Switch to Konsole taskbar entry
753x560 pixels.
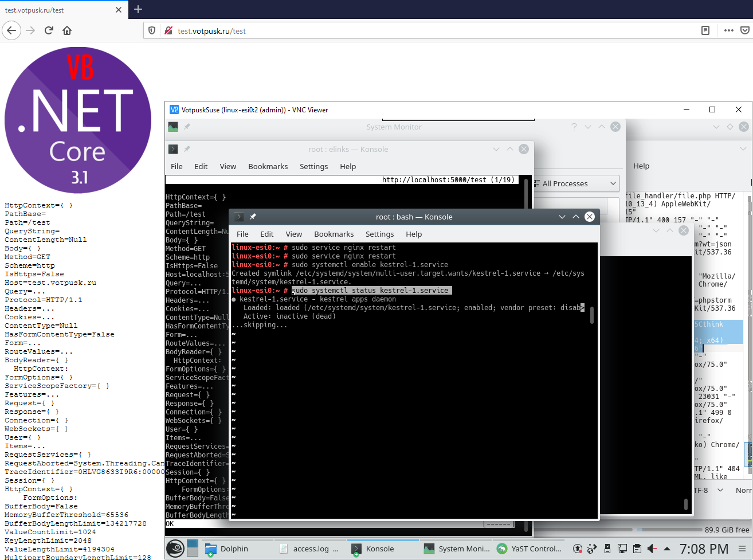click(382, 549)
